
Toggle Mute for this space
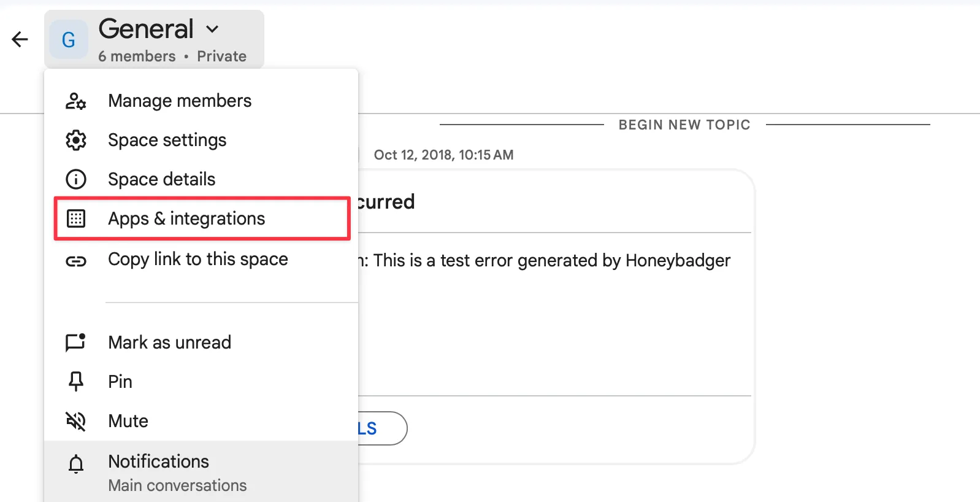pyautogui.click(x=128, y=421)
